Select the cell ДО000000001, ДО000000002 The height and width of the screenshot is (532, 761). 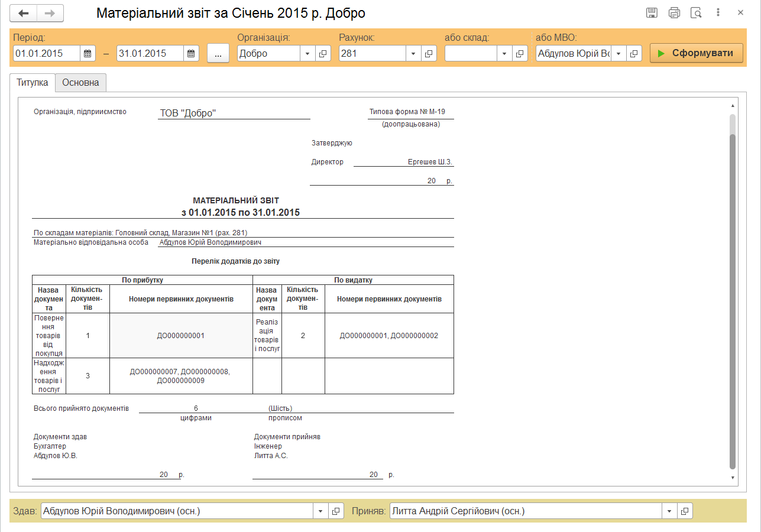389,336
